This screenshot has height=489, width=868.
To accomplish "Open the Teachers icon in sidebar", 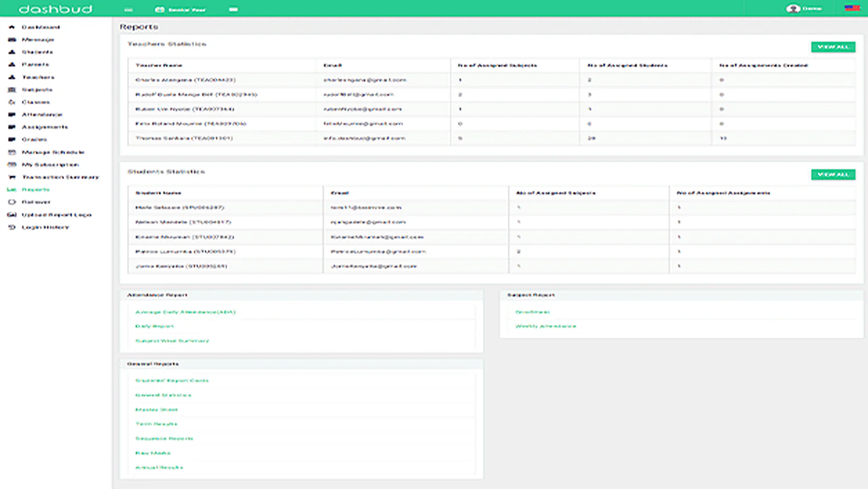I will [x=12, y=77].
